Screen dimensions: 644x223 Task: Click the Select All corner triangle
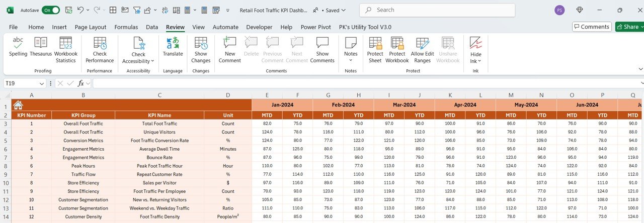click(7, 95)
